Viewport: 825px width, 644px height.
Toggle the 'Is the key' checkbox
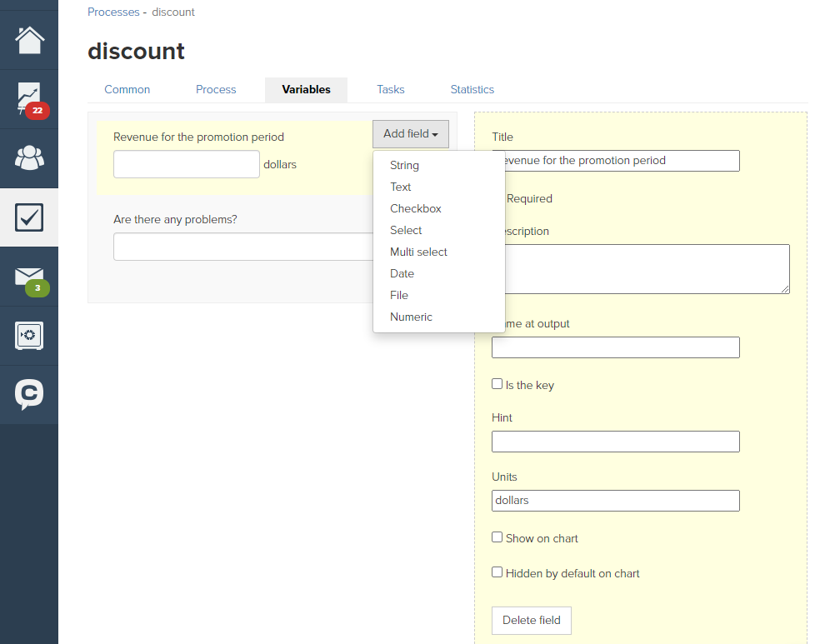[497, 384]
